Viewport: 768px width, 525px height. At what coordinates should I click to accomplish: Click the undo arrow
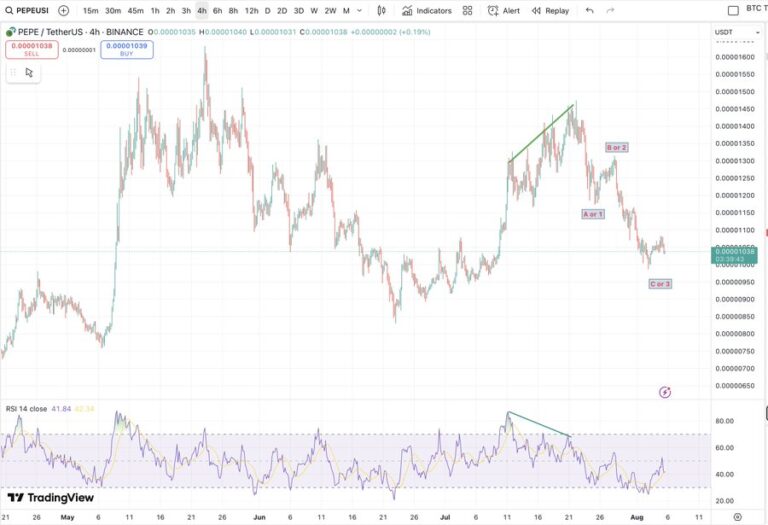pos(589,10)
